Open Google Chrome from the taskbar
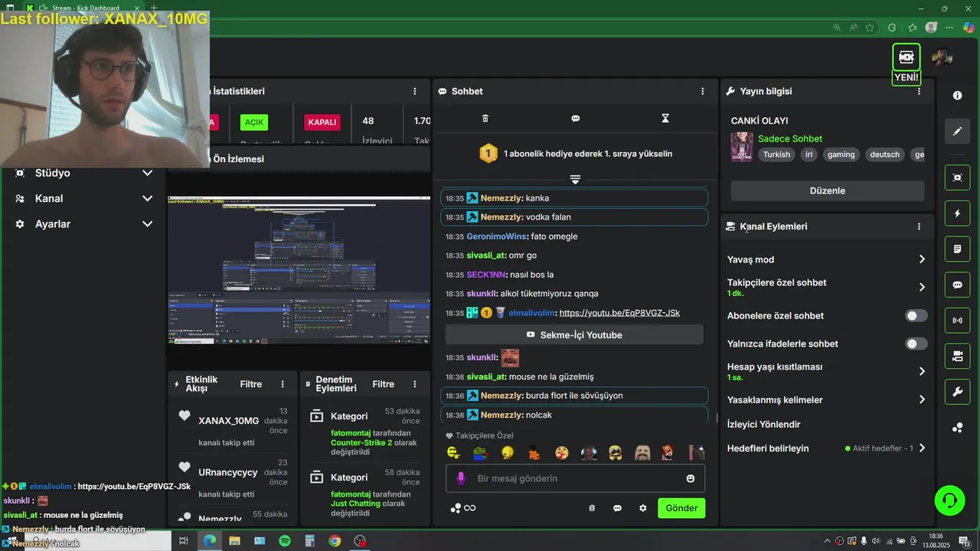 coord(335,541)
